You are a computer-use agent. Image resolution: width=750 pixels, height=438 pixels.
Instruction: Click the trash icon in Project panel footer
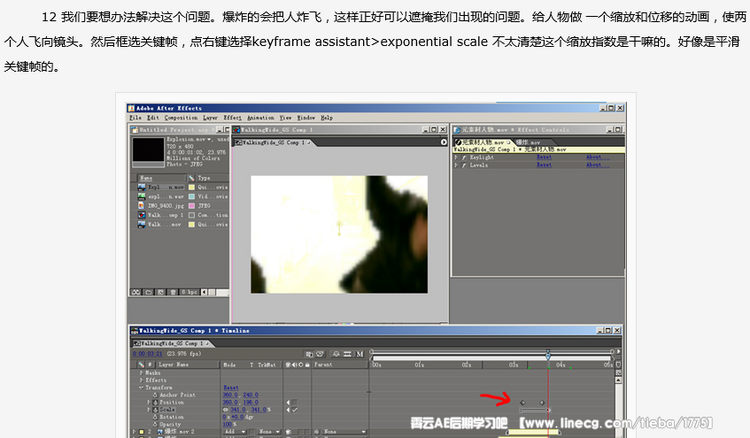(x=172, y=292)
